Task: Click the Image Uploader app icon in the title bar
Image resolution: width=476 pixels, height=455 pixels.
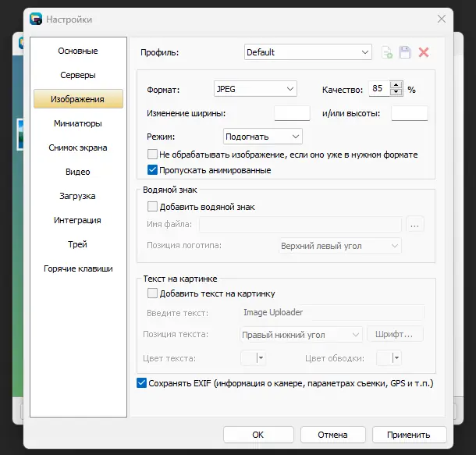Action: click(x=36, y=20)
